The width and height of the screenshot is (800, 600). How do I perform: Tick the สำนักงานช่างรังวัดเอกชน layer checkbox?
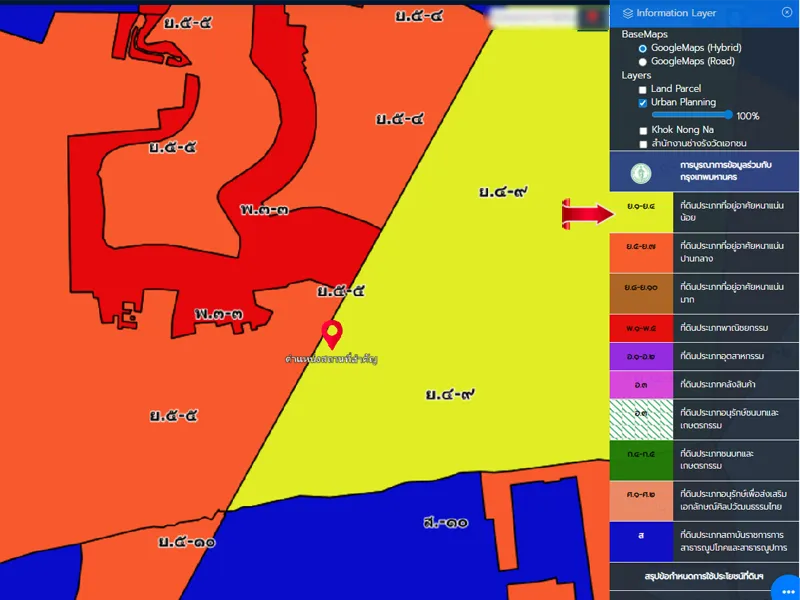643,144
